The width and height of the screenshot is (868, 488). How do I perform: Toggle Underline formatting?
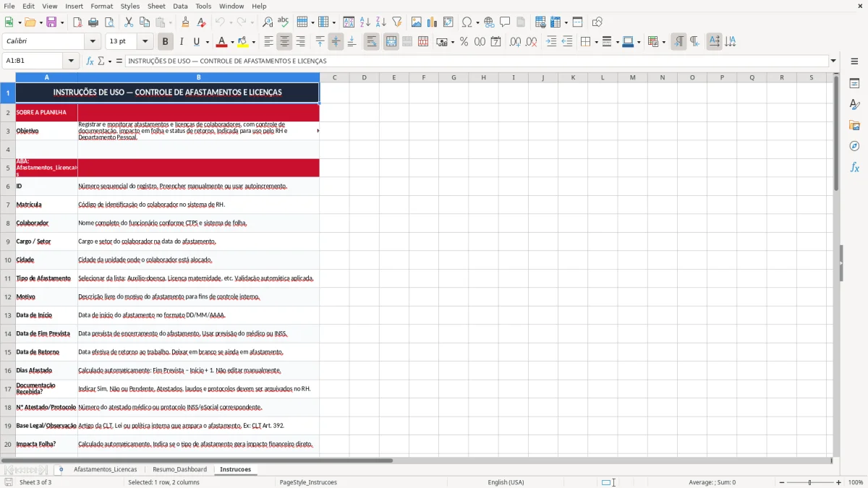[196, 42]
